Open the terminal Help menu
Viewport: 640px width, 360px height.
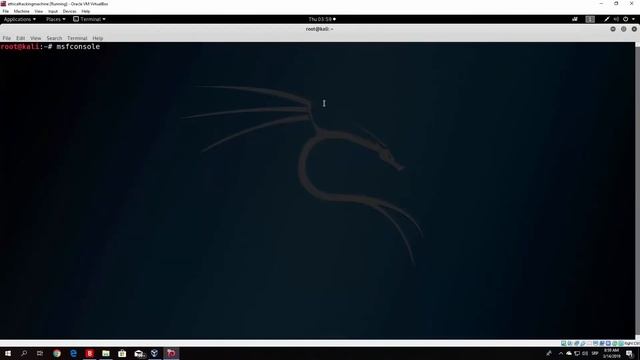[x=98, y=38]
